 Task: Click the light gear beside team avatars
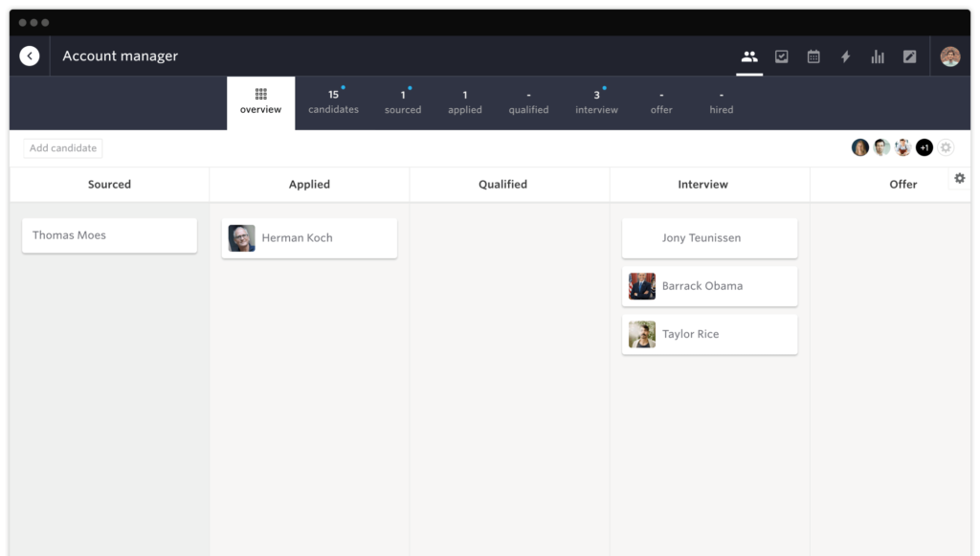[x=946, y=147]
